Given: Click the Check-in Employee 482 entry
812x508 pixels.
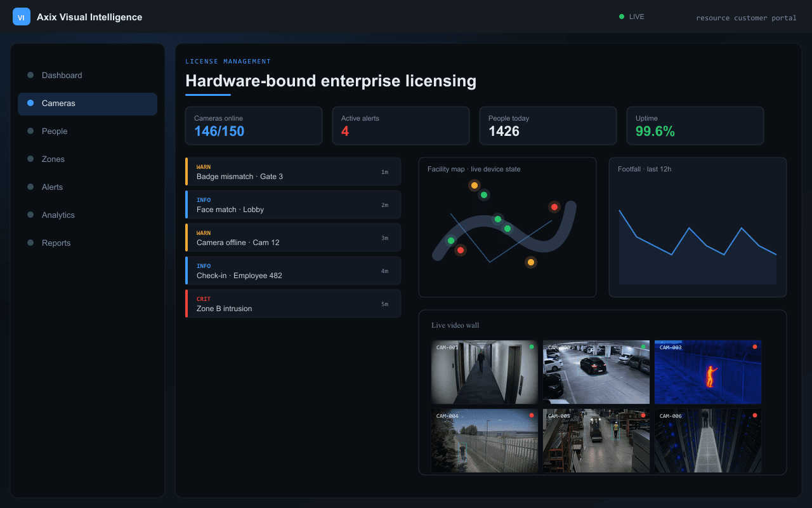Looking at the screenshot, I should (x=293, y=271).
